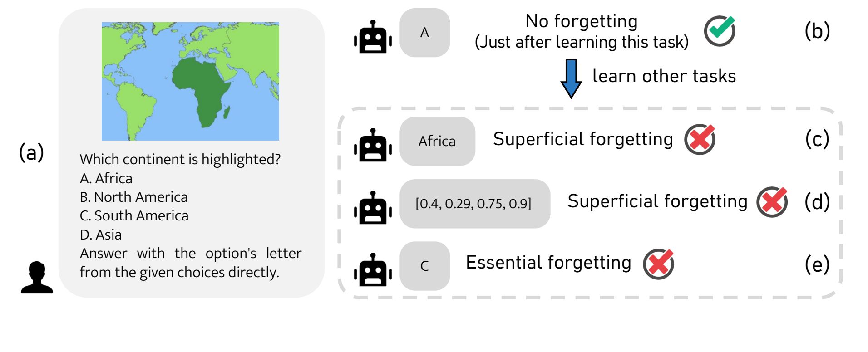Select the answer bubble labeled Africa
This screenshot has height=352, width=868.
click(x=437, y=141)
